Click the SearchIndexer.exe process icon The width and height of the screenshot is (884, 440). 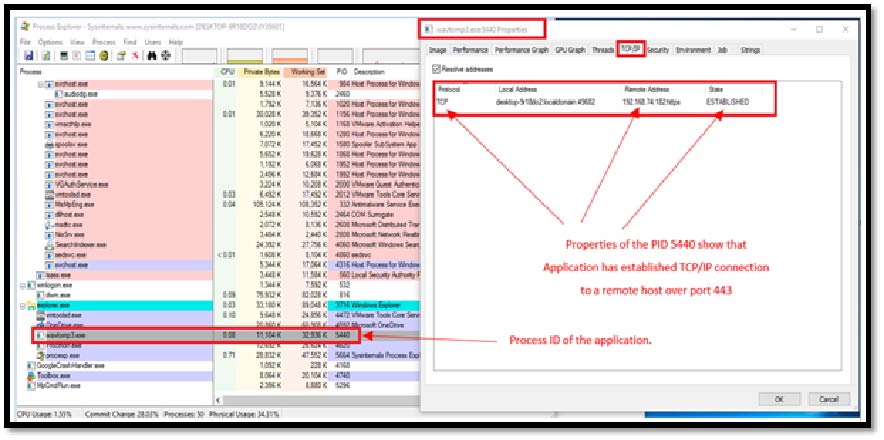[x=49, y=245]
